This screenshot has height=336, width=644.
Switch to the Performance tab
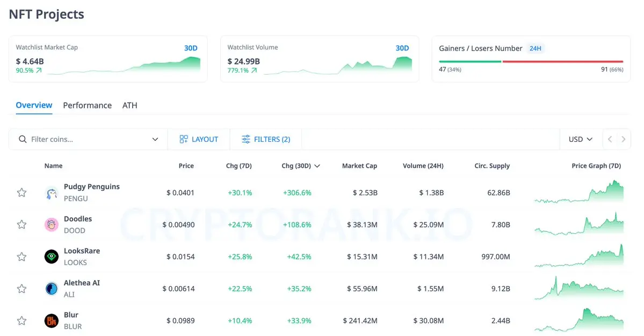(x=88, y=105)
